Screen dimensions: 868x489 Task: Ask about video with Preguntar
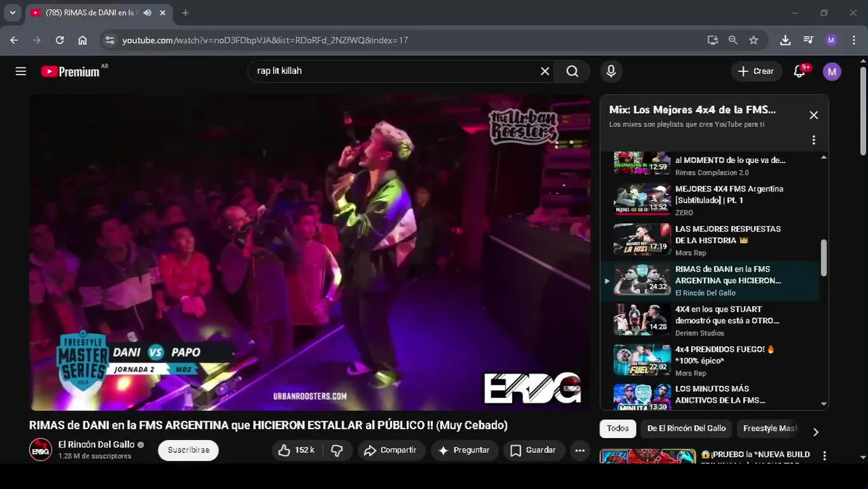tap(465, 450)
